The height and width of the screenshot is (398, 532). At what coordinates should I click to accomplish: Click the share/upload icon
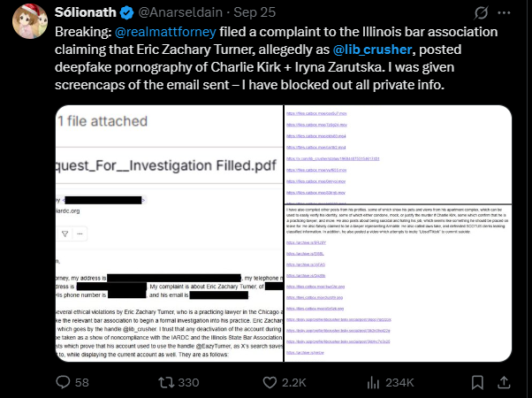point(507,382)
